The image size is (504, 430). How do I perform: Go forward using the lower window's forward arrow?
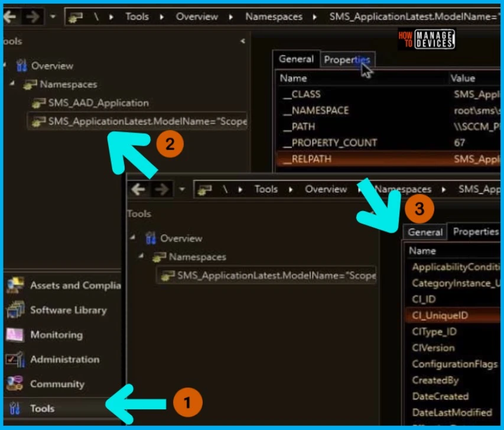(162, 189)
